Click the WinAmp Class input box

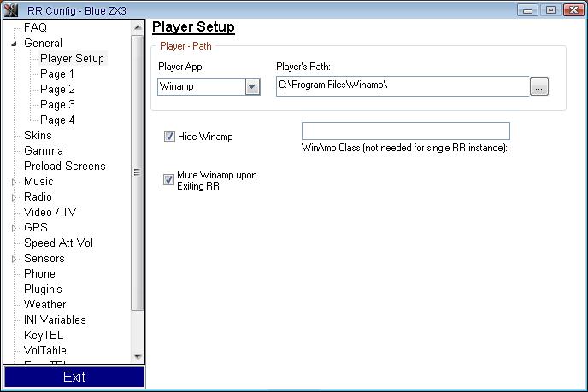point(405,131)
